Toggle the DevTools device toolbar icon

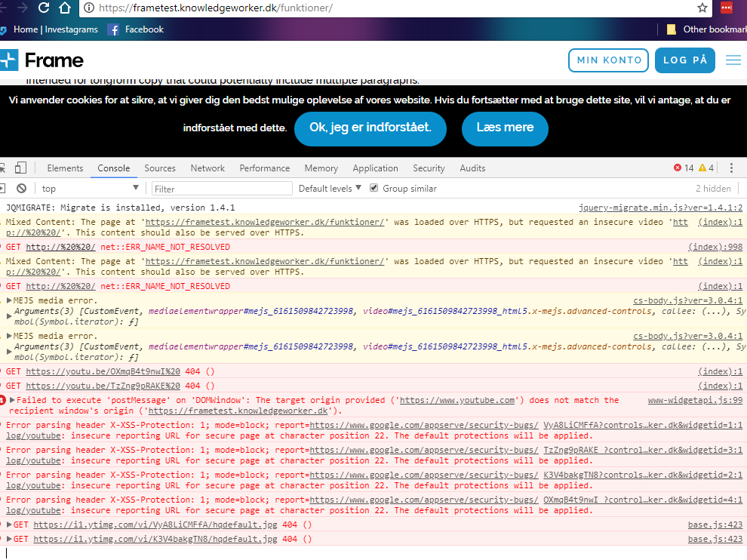coord(20,168)
